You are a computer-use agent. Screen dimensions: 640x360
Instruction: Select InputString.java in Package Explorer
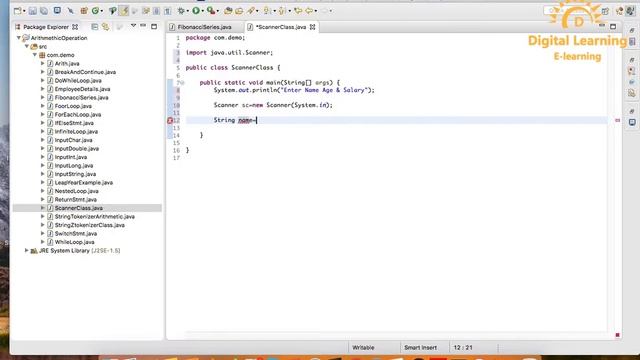tap(76, 174)
